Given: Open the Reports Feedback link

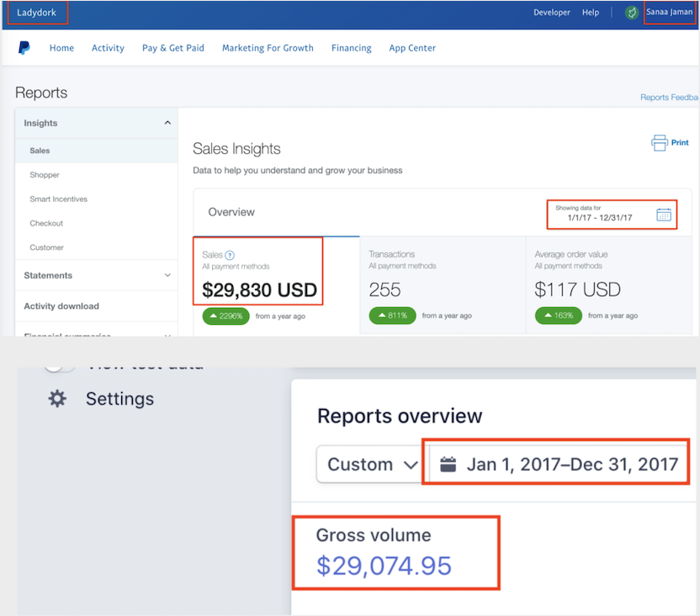Looking at the screenshot, I should pyautogui.click(x=669, y=98).
